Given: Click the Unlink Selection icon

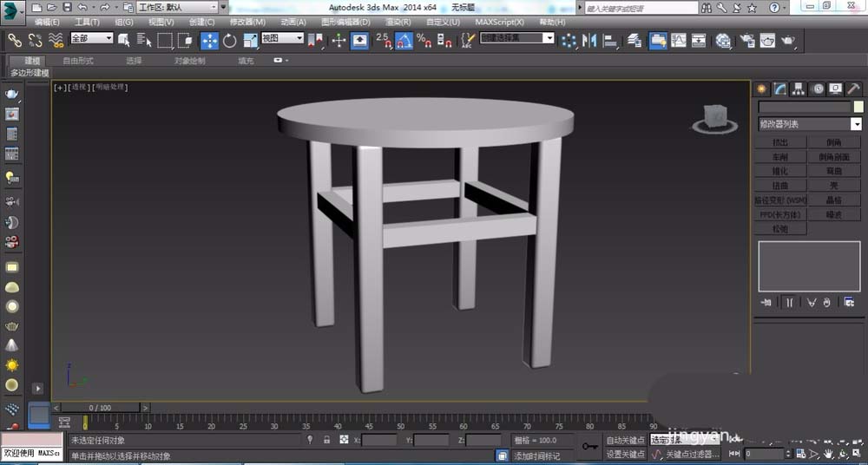Looking at the screenshot, I should [x=35, y=40].
